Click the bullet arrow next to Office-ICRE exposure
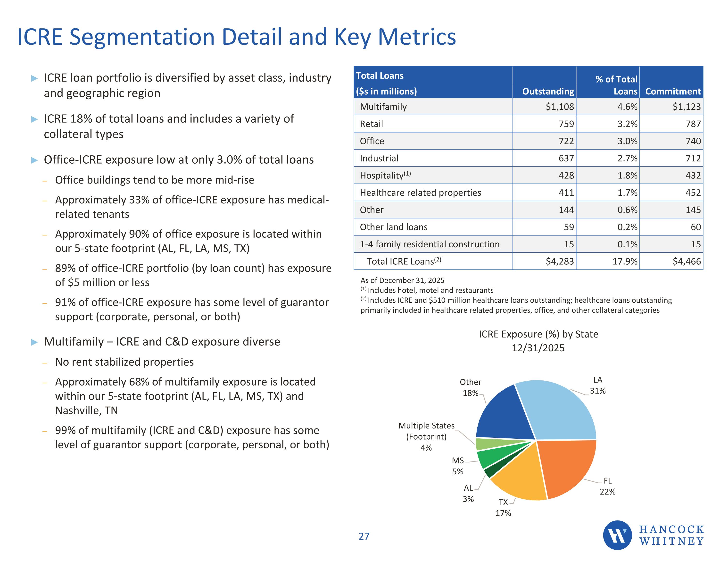Viewport: 728px width, 562px height. pos(34,160)
